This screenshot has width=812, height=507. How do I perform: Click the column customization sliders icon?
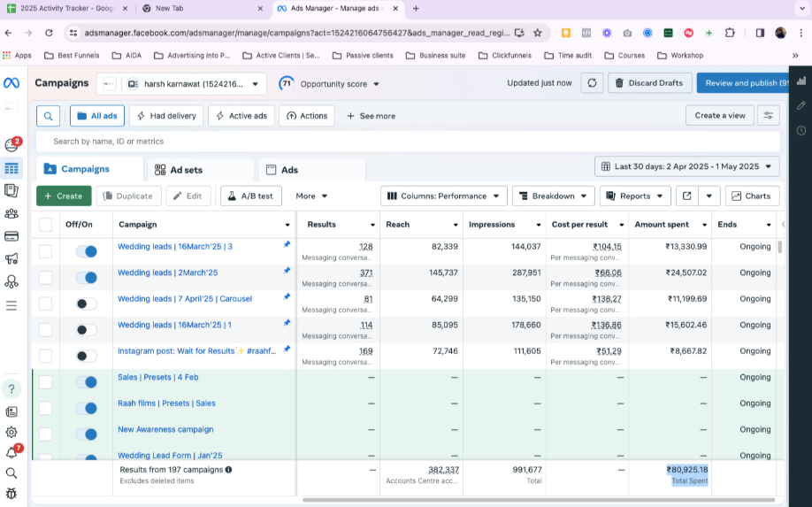(769, 116)
